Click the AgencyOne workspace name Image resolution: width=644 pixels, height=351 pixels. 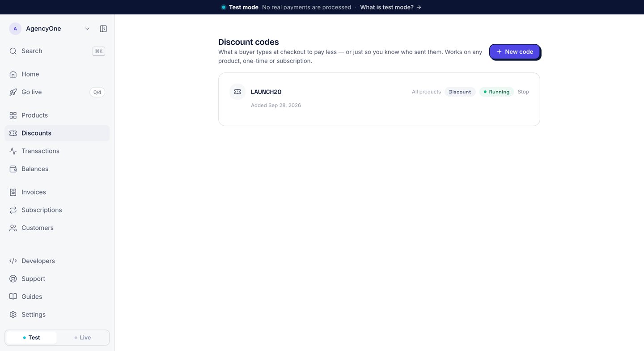pos(43,29)
